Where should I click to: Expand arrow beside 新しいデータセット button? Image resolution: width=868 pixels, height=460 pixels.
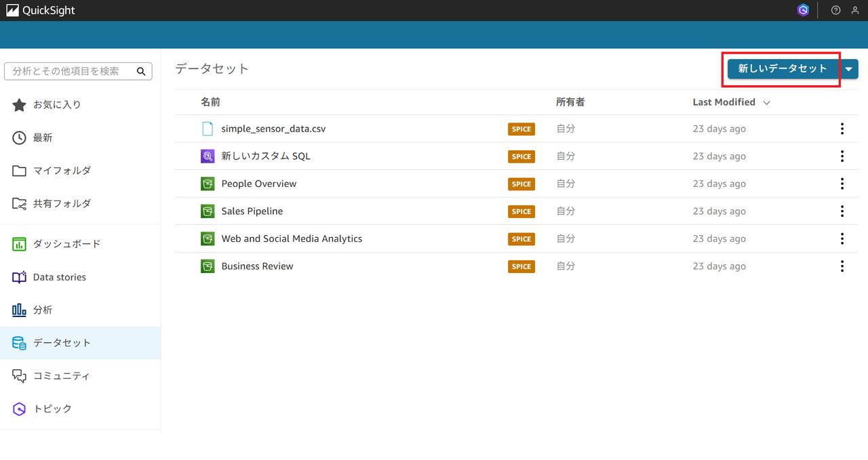[x=849, y=69]
